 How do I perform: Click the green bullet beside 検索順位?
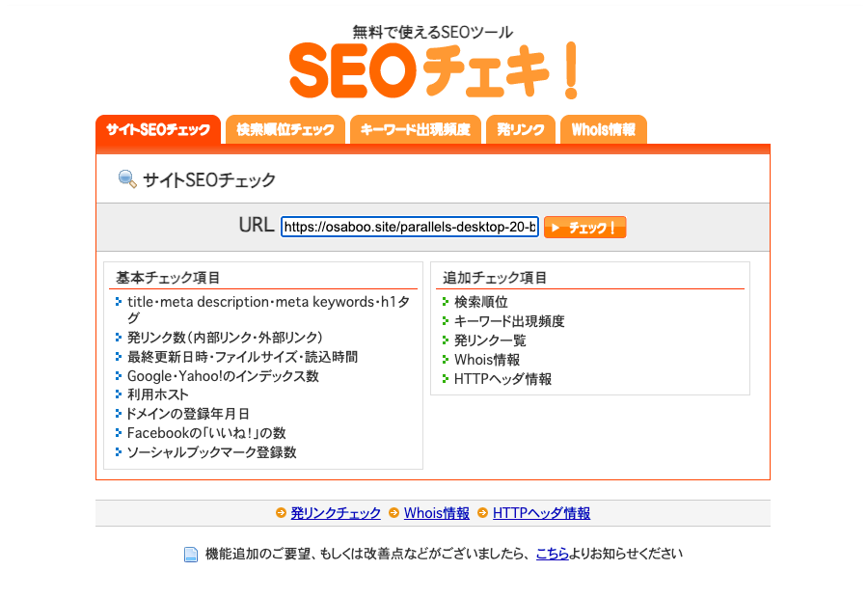tap(446, 302)
